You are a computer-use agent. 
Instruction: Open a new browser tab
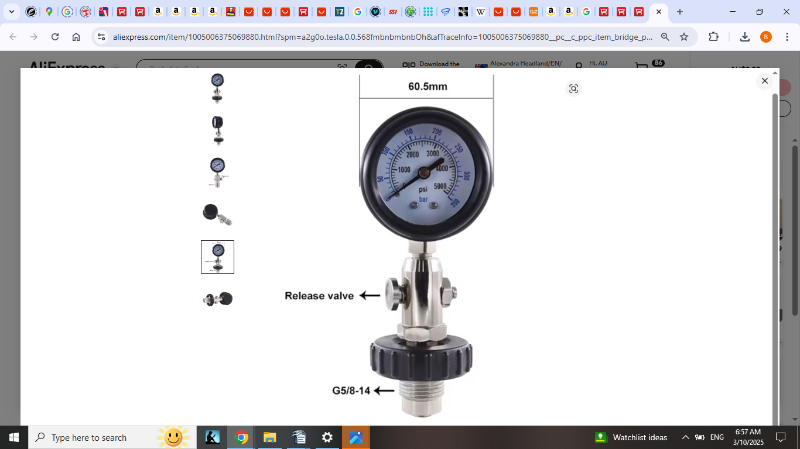(680, 12)
